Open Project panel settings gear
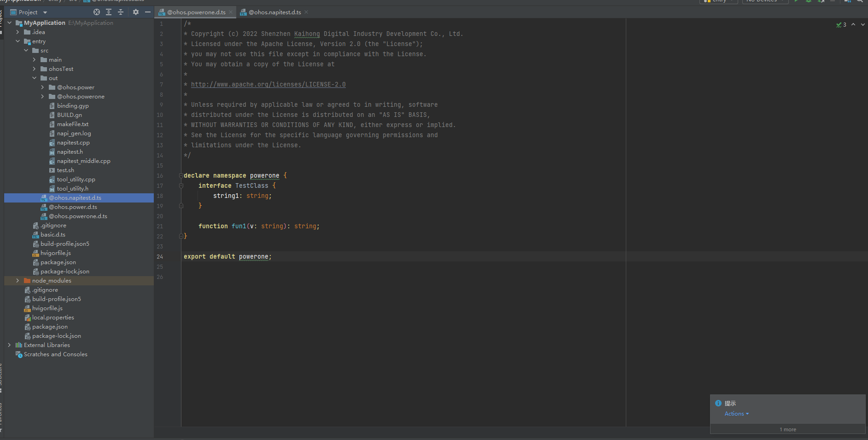This screenshot has height=440, width=868. click(136, 12)
